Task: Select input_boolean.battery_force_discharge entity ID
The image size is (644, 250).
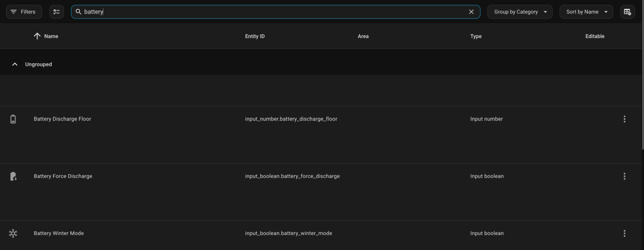Action: [x=292, y=176]
